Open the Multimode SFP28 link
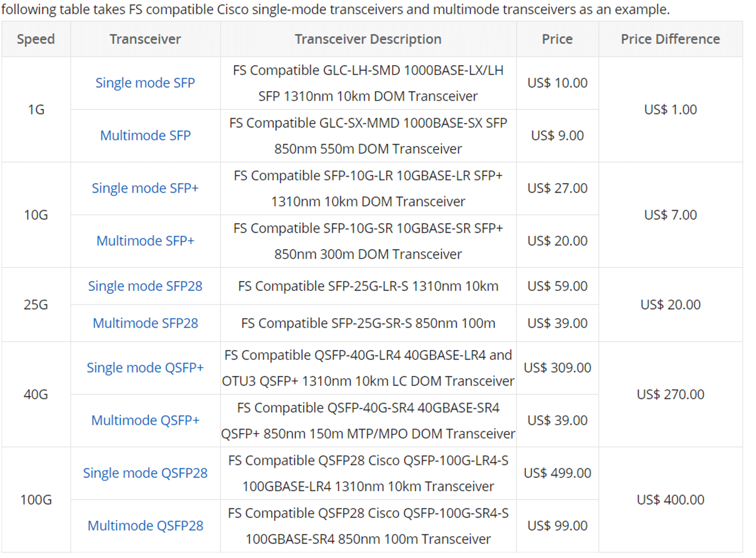The height and width of the screenshot is (558, 756). coord(145,323)
